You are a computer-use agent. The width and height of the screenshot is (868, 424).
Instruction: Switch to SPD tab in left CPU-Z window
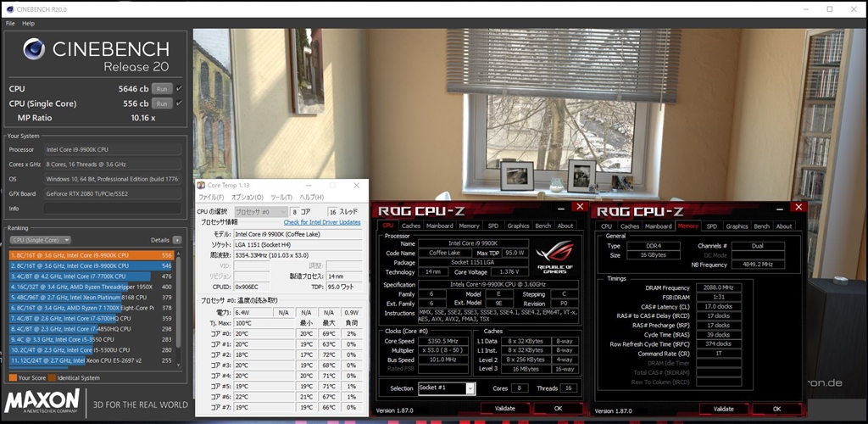[x=492, y=226]
